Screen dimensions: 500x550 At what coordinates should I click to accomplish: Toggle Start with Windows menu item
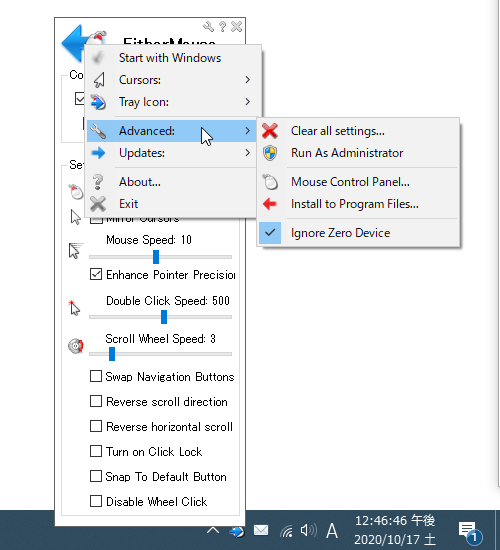point(171,58)
